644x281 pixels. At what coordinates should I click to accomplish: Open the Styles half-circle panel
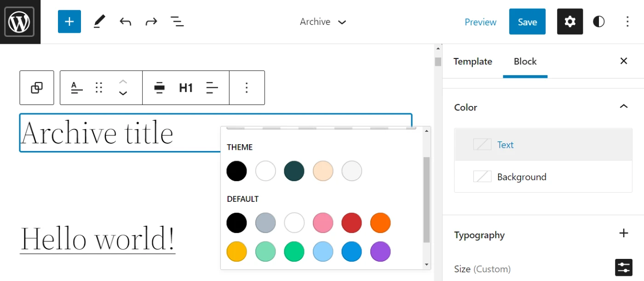point(598,22)
